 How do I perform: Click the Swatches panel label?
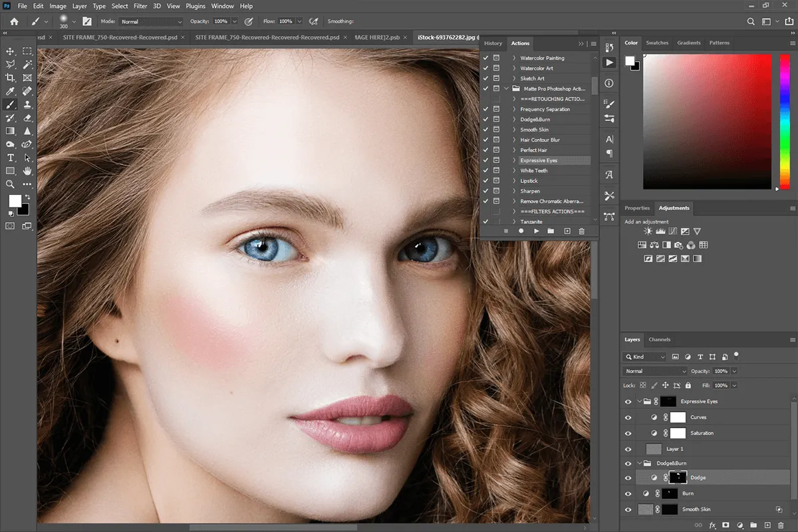657,43
